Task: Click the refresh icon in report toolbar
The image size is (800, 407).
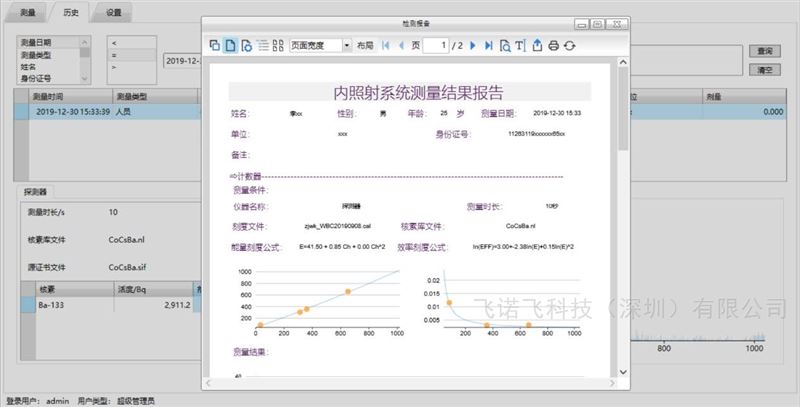Action: click(x=570, y=45)
